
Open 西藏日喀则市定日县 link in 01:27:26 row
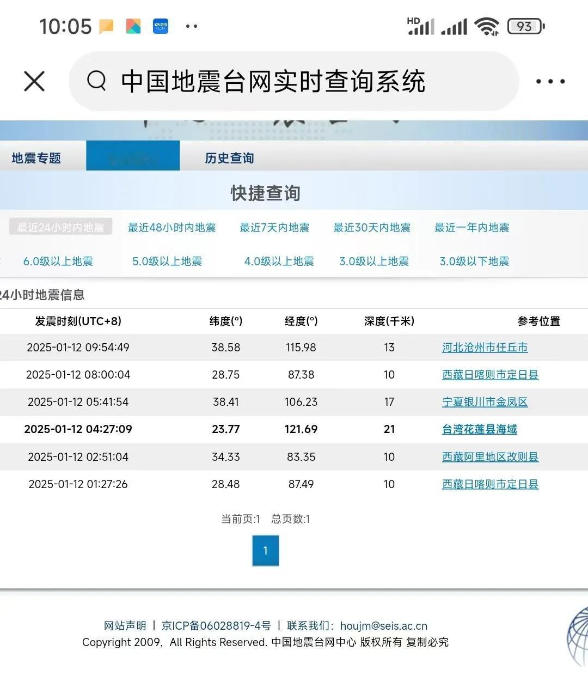pos(490,484)
